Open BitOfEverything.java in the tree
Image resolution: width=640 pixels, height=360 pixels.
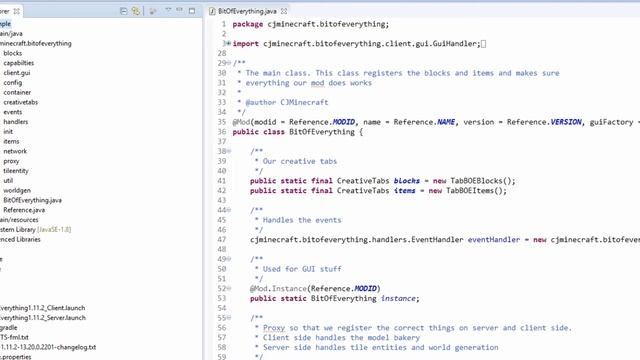coord(33,200)
